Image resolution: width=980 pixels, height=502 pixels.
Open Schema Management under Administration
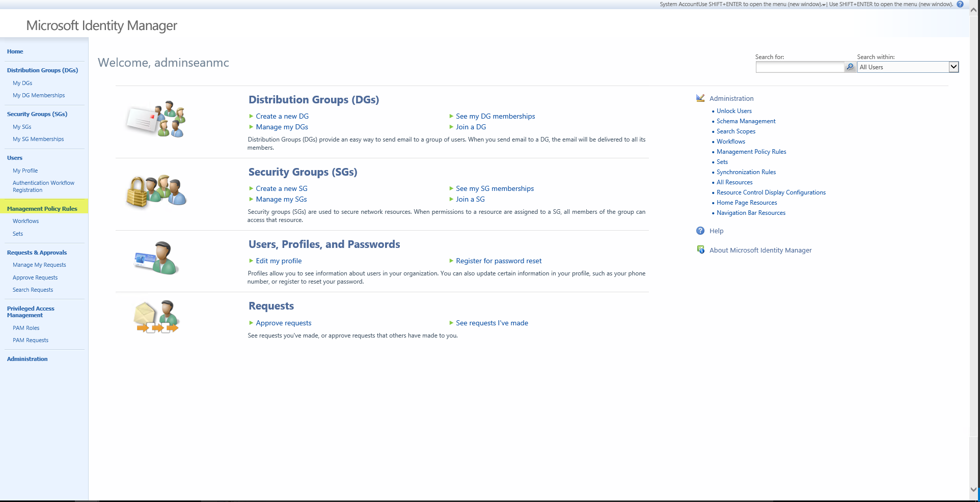(746, 121)
